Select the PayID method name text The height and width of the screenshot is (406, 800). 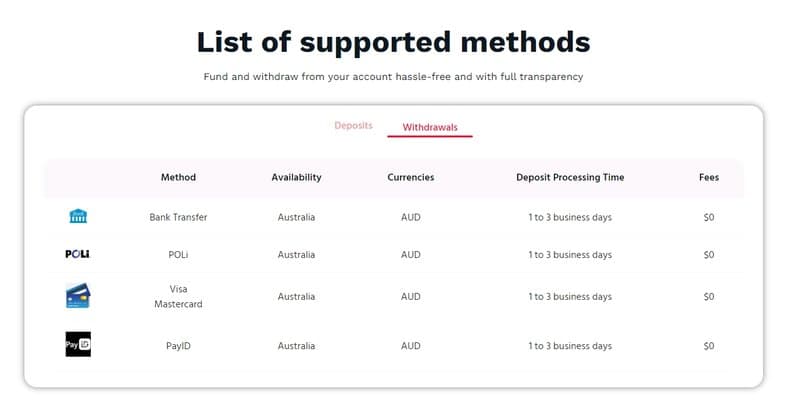(x=179, y=346)
